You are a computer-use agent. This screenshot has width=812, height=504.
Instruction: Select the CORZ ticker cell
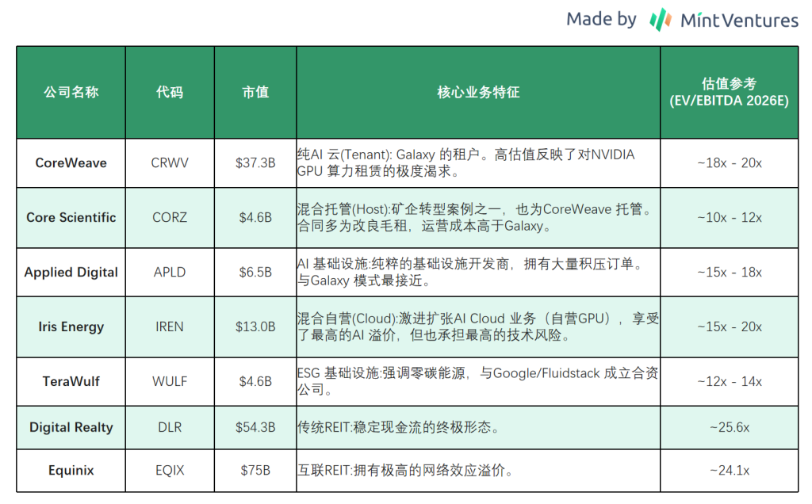point(169,217)
